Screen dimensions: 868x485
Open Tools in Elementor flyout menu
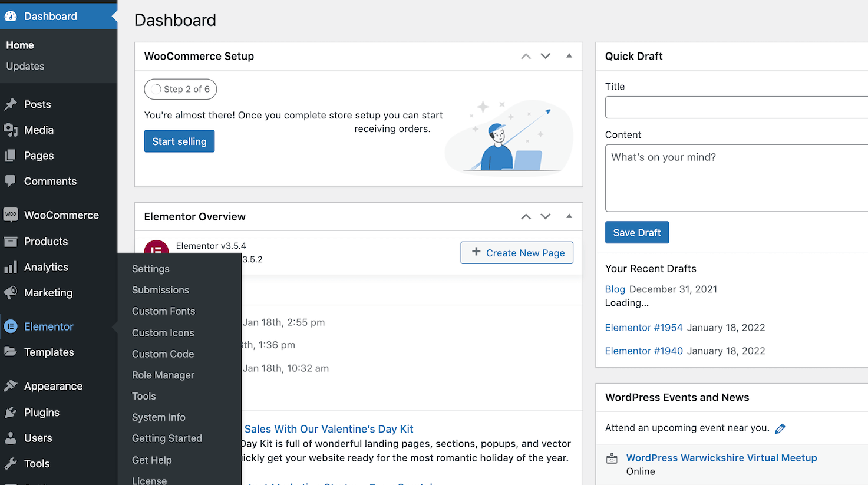[144, 396]
